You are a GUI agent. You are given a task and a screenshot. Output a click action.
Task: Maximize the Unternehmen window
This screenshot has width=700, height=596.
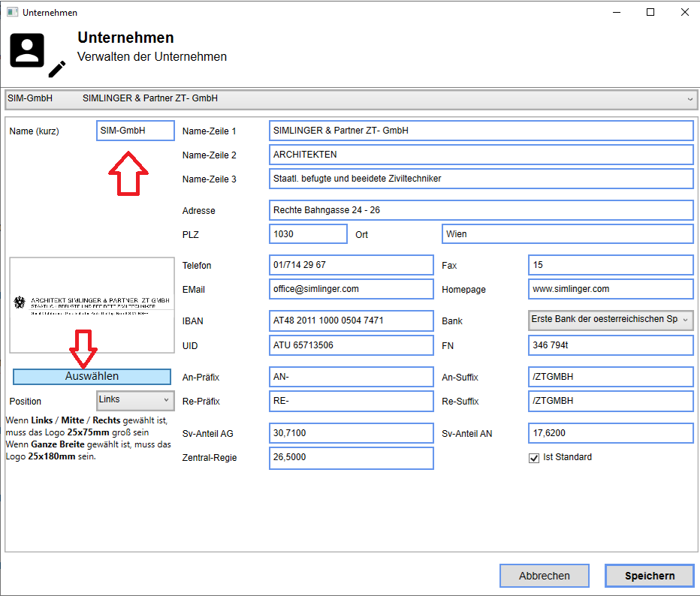(x=650, y=12)
